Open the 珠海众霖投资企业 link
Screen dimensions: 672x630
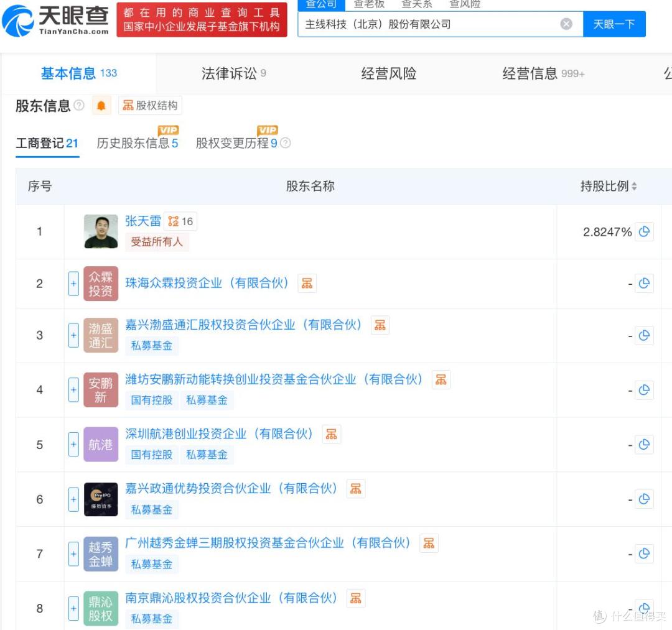(207, 283)
